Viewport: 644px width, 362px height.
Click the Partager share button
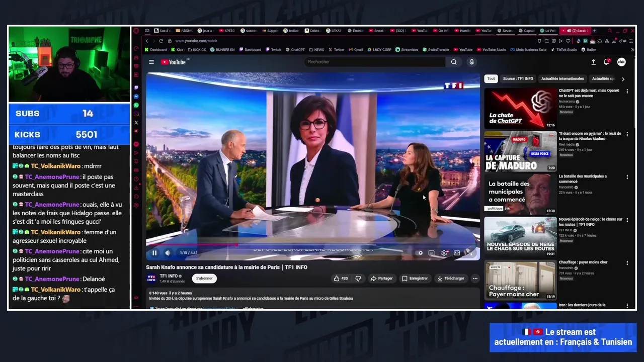point(381,278)
